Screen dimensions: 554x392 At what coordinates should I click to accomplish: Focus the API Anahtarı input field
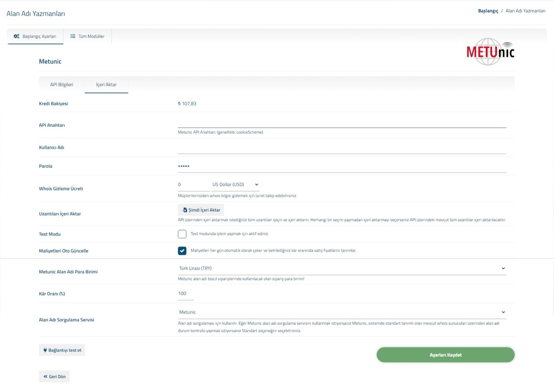342,122
